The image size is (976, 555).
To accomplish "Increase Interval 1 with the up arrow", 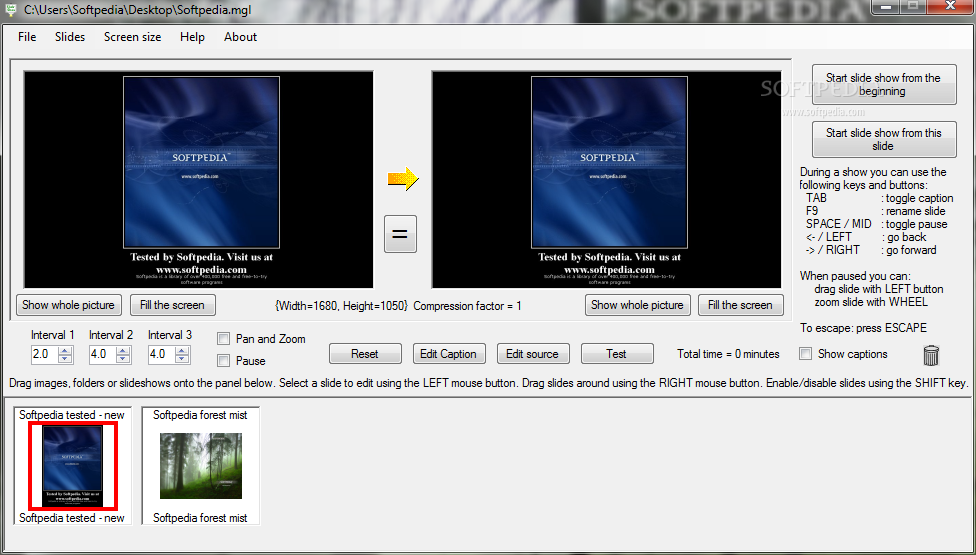I will pos(65,351).
